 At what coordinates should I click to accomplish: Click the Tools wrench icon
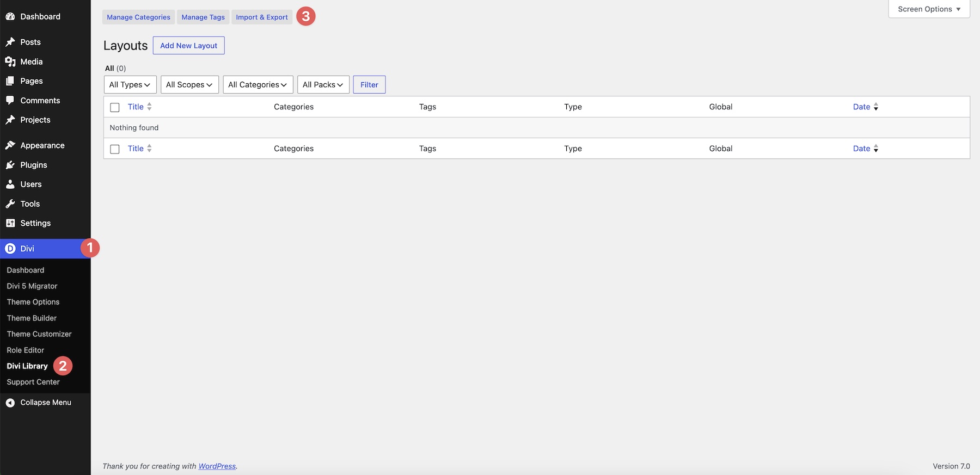pos(10,203)
